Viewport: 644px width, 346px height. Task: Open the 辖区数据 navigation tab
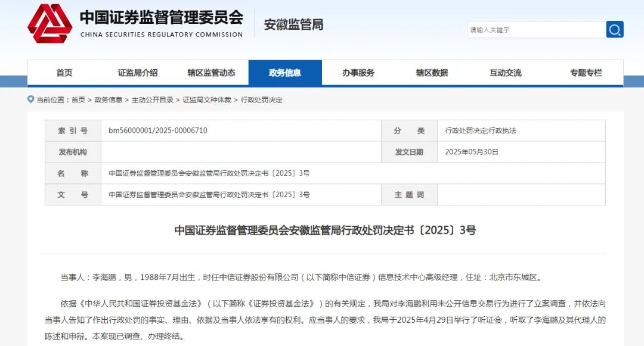click(432, 73)
